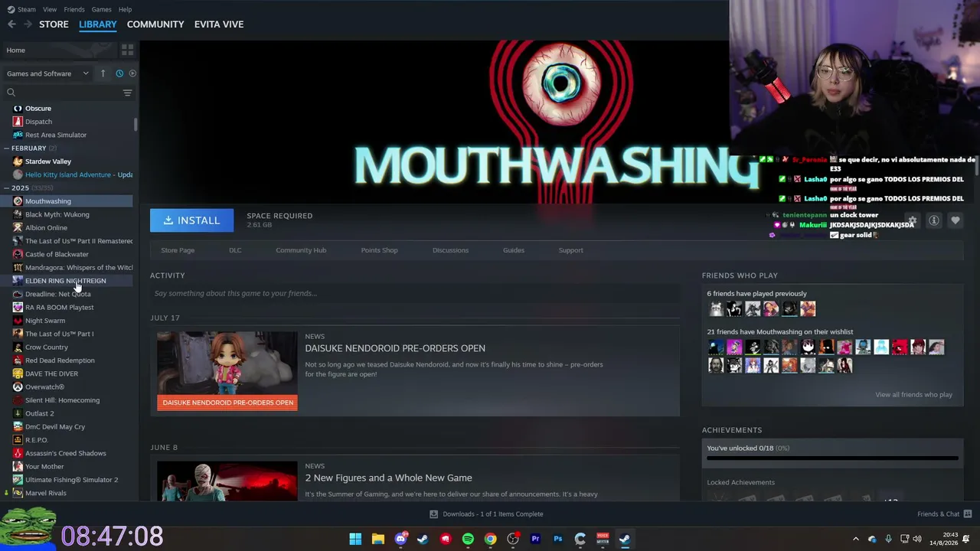Open File Explorer from the taskbar

click(x=378, y=539)
